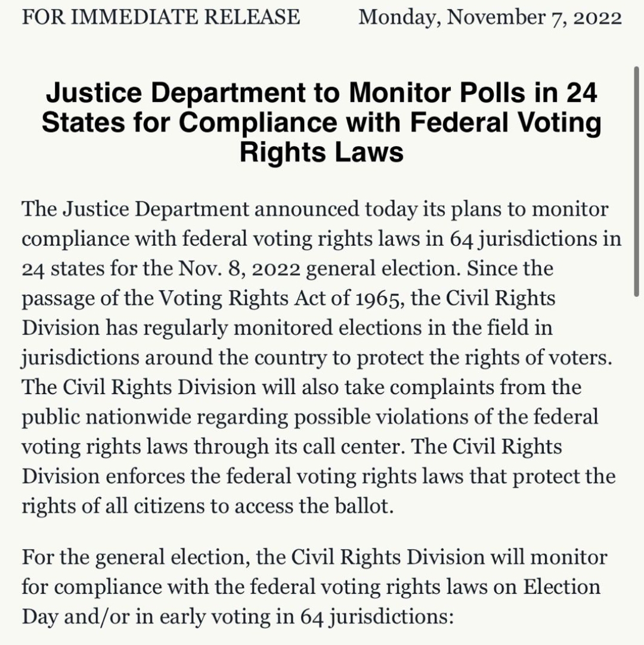Image resolution: width=644 pixels, height=645 pixels.
Task: Click the text "through its call center"
Action: pos(299,446)
